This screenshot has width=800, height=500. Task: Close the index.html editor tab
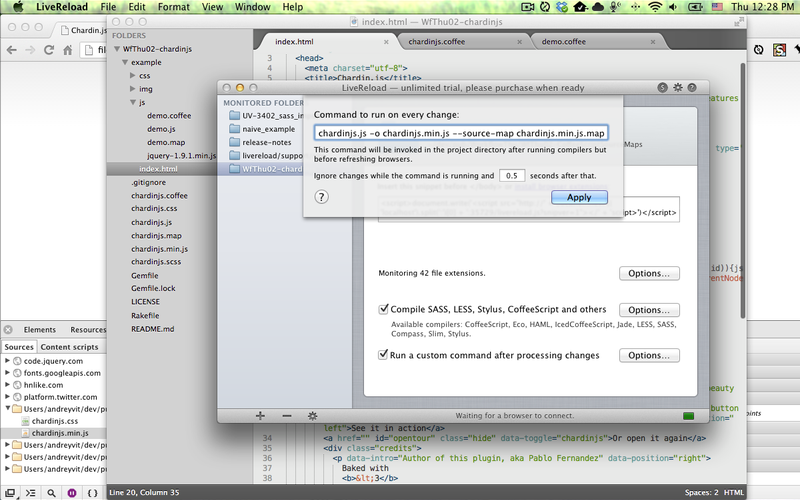coord(386,42)
